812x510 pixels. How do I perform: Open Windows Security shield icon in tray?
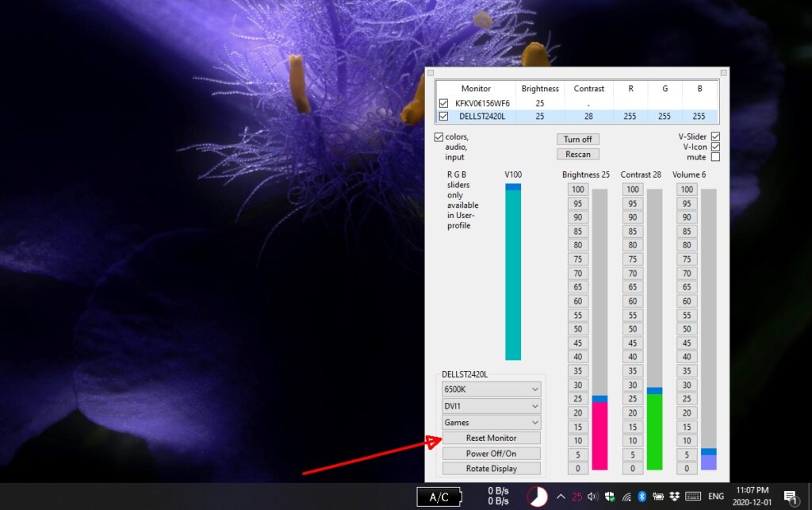click(x=610, y=497)
